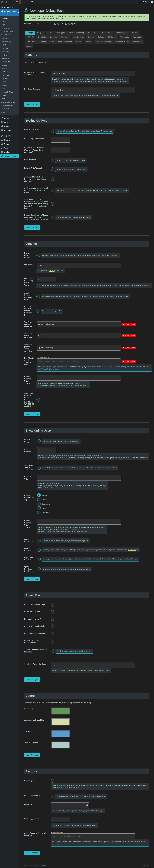Open Comments bubble in admin bar
The width and height of the screenshot is (154, 868).
coord(17,2)
